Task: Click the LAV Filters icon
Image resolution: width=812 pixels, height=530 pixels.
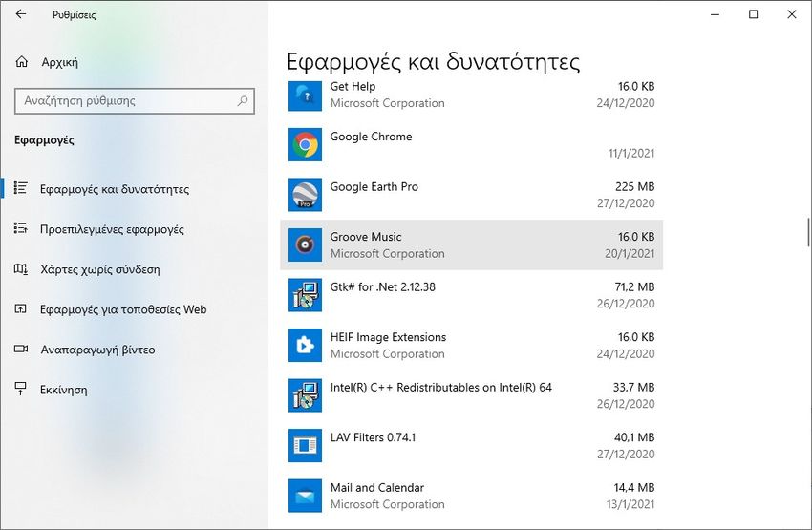Action: pyautogui.click(x=305, y=445)
